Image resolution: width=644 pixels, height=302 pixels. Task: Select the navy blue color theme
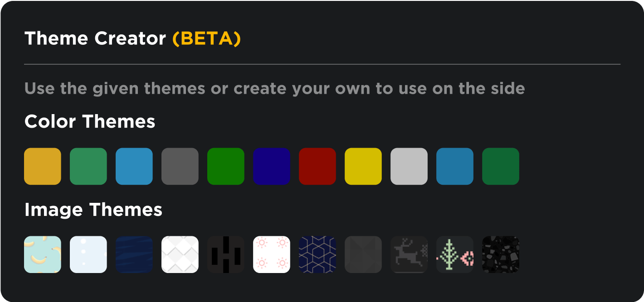coord(272,166)
